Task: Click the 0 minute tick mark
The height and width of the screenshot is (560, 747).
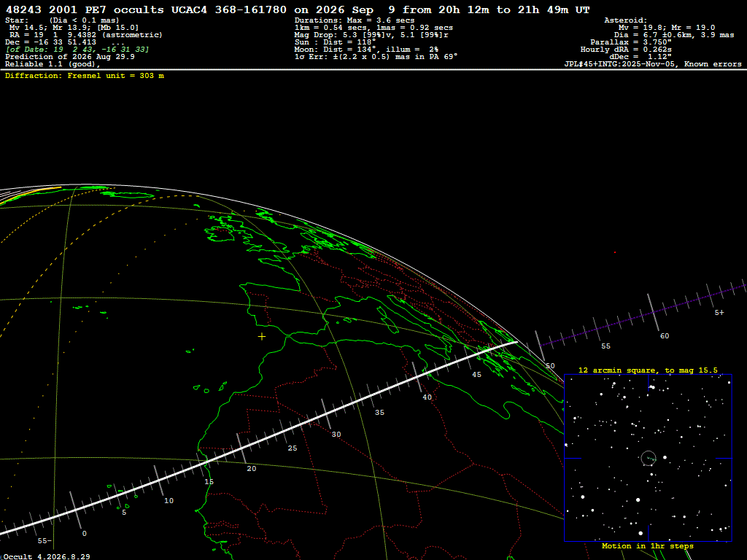Action: [85, 534]
